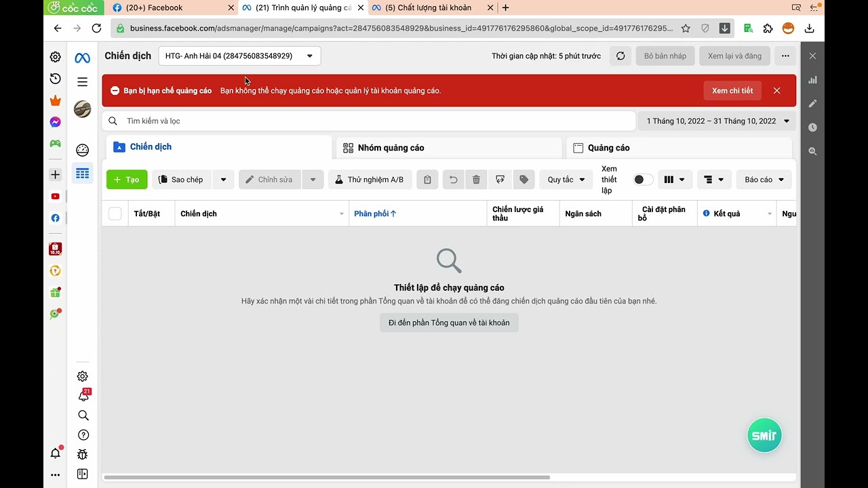Screen dimensions: 868x488
Task: Open the clock history icon on right edge
Action: point(812,127)
